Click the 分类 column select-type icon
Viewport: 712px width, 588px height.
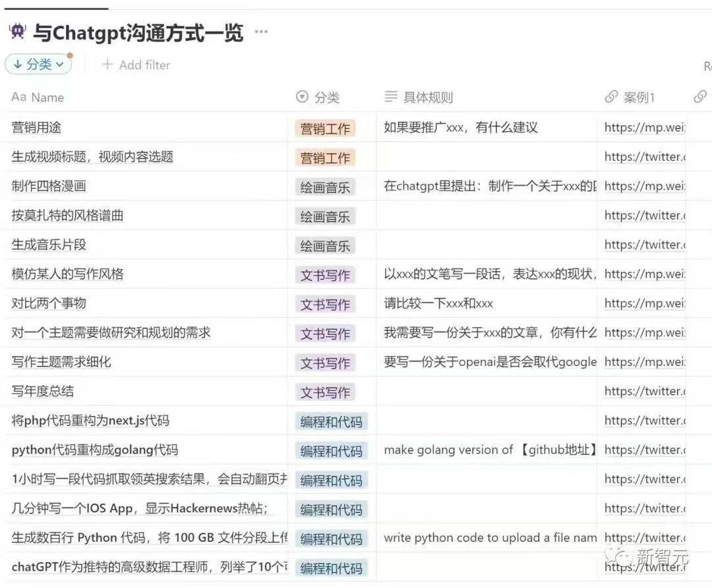point(302,97)
